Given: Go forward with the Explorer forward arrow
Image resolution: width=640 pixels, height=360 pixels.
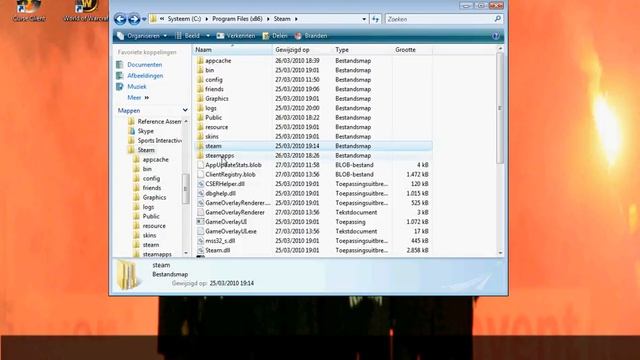Looking at the screenshot, I should click(x=134, y=19).
